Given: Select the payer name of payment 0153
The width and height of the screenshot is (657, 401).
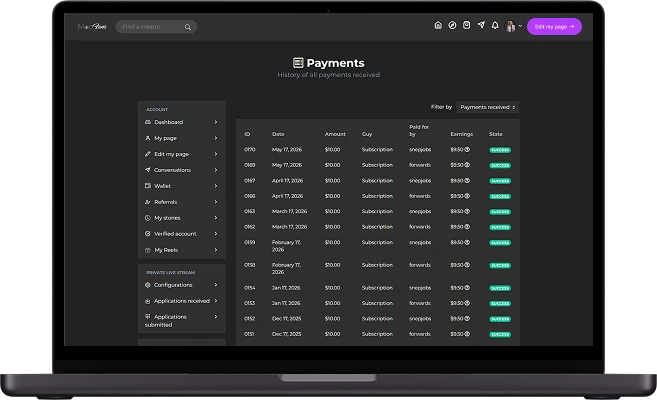Looking at the screenshot, I should (420, 303).
